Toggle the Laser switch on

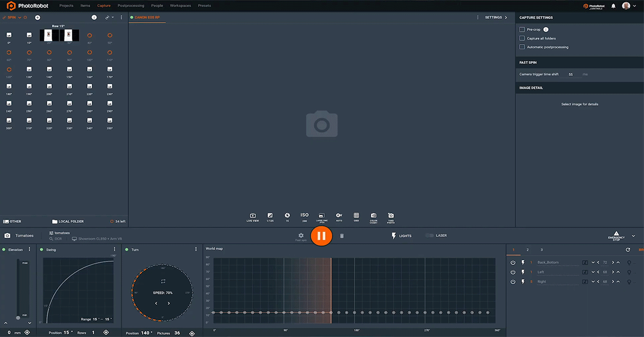click(x=429, y=236)
